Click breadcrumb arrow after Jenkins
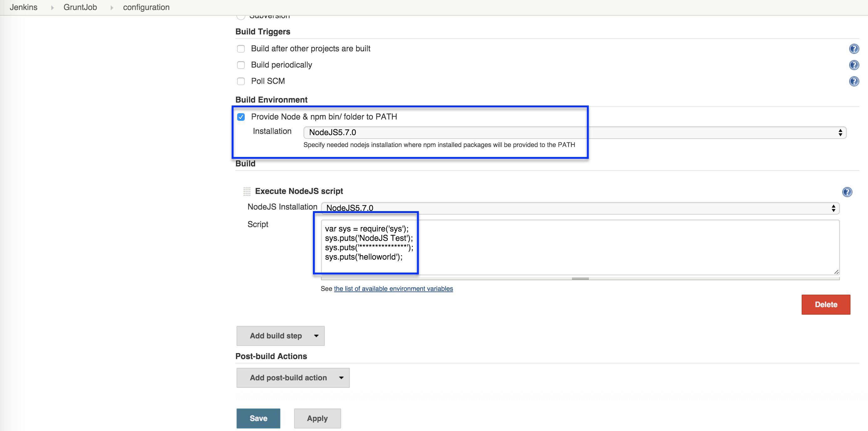The width and height of the screenshot is (868, 431). tap(52, 8)
